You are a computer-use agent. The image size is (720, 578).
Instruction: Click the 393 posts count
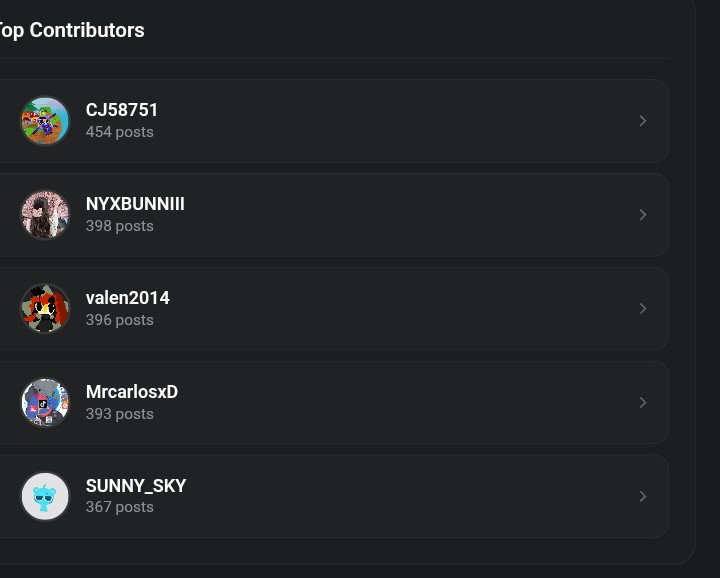(120, 414)
